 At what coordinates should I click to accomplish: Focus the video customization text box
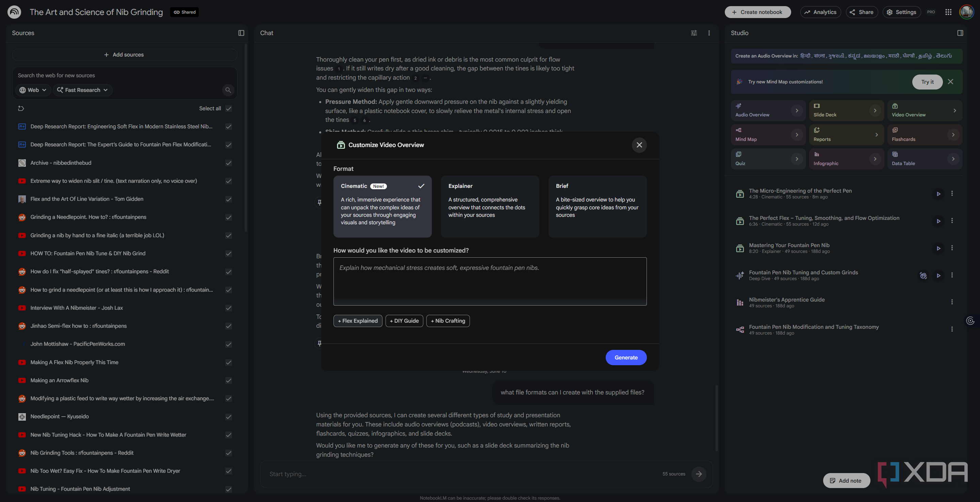(x=490, y=282)
